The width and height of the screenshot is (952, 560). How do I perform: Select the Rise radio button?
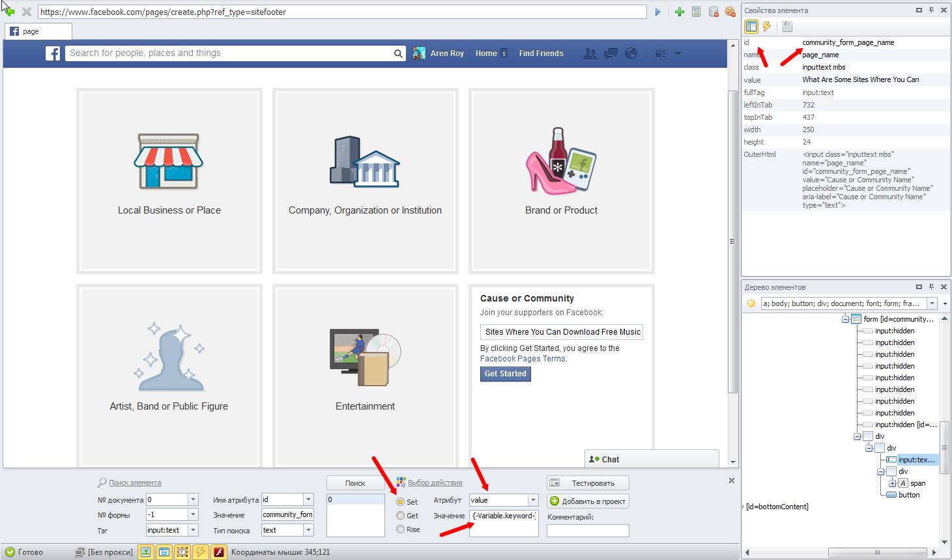(400, 529)
